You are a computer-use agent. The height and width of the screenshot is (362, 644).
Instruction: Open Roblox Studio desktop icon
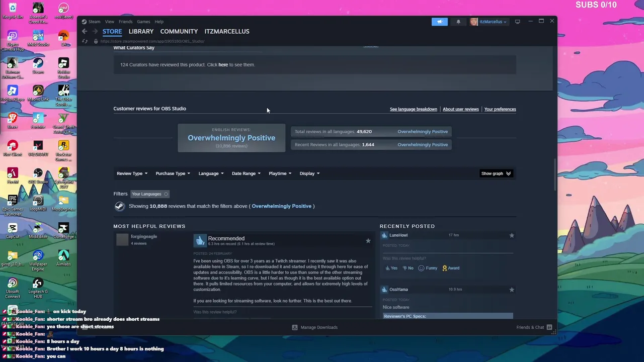[x=63, y=68]
